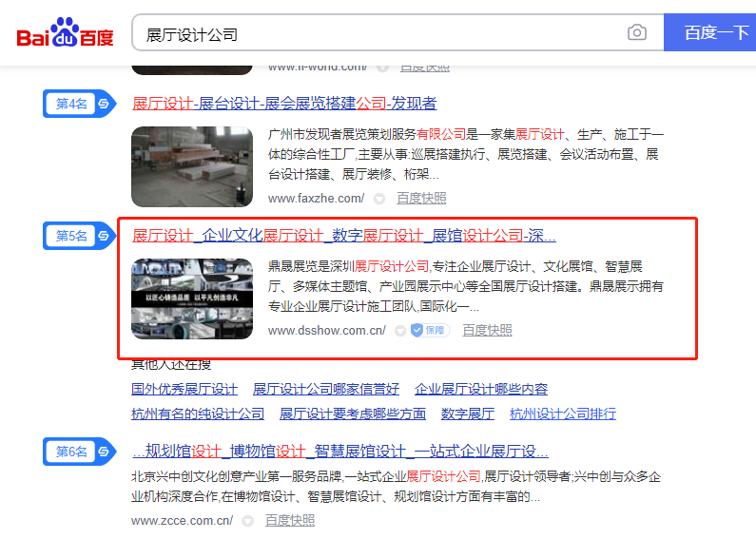Click the 保障 shield badge icon
The height and width of the screenshot is (539, 756).
[x=430, y=330]
